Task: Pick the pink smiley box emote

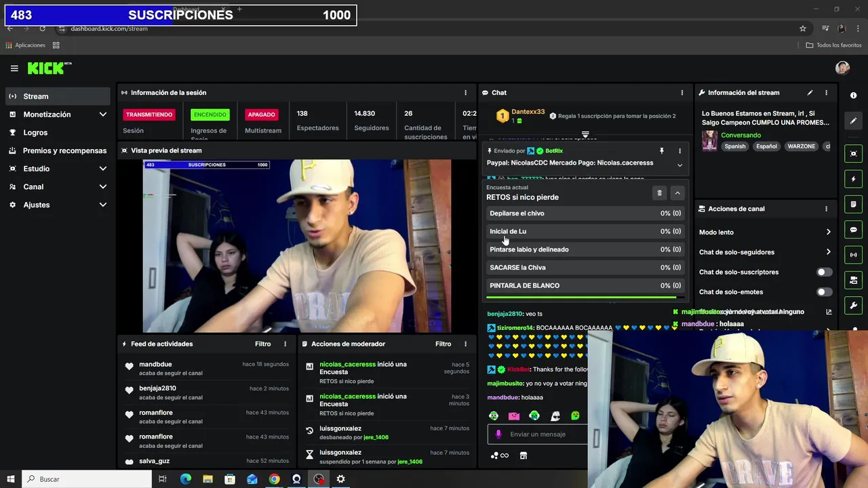Action: point(514,415)
